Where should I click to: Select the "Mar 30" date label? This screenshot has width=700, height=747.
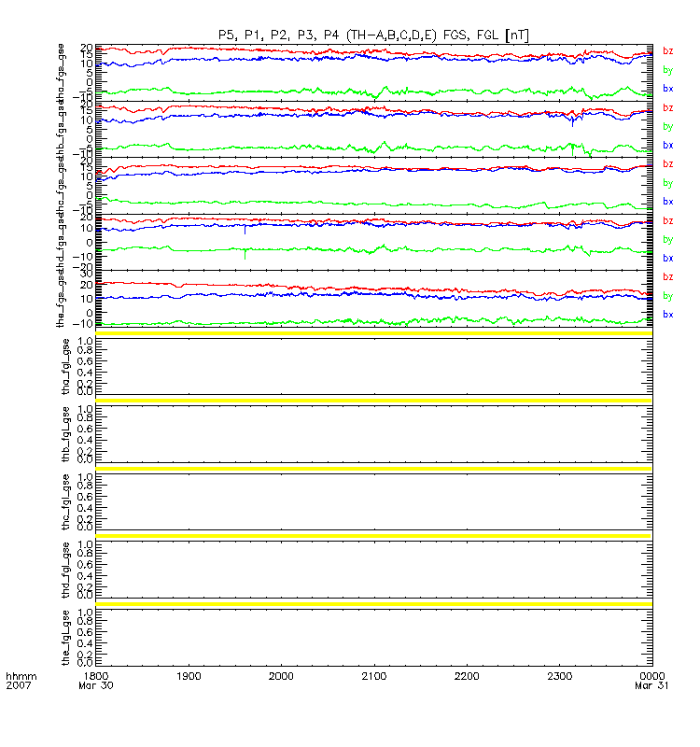click(96, 686)
